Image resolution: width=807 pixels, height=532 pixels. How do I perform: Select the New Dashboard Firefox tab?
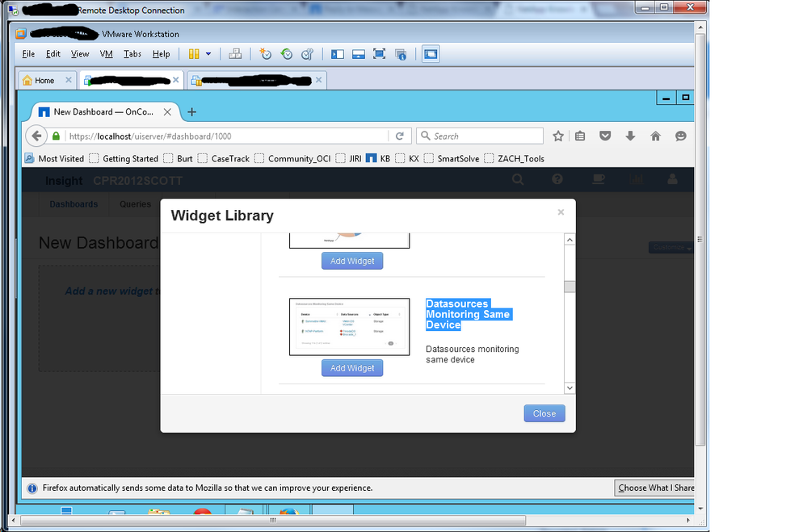[103, 111]
